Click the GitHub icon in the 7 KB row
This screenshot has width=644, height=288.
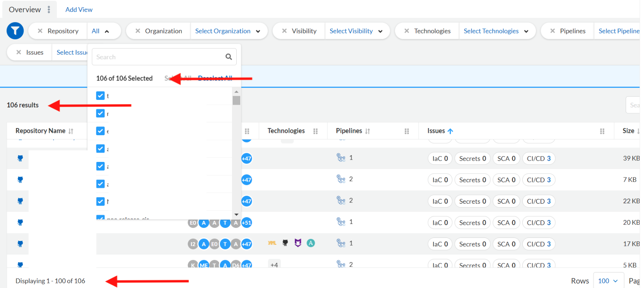tap(20, 180)
